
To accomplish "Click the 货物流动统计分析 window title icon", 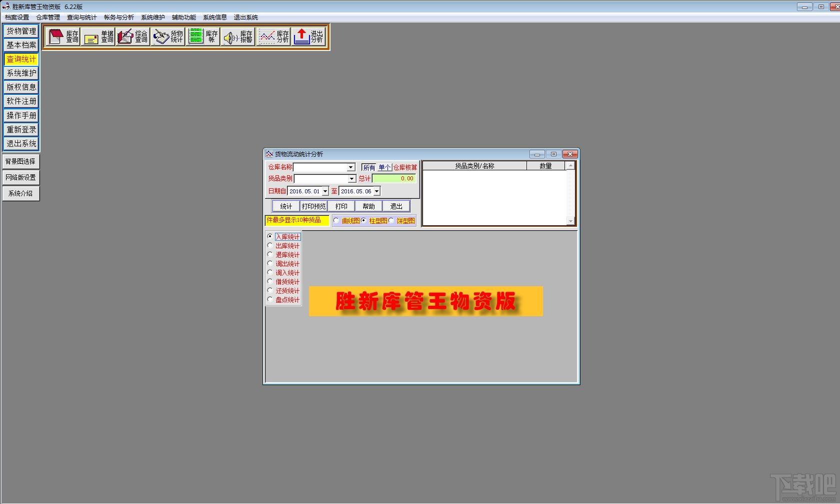I will coord(269,154).
